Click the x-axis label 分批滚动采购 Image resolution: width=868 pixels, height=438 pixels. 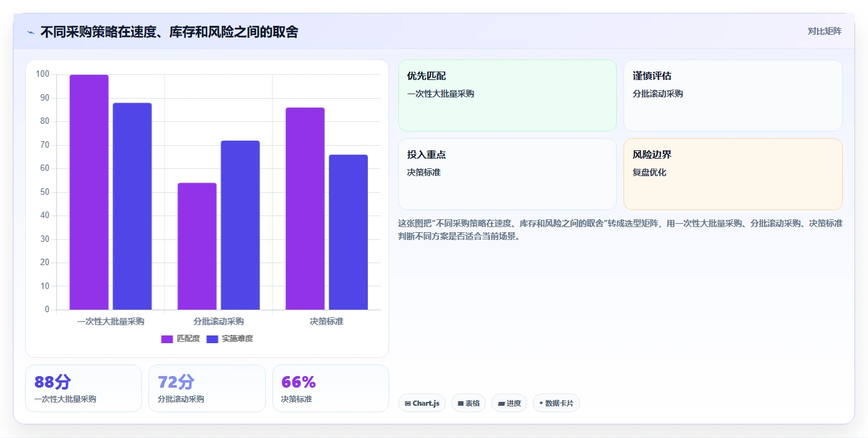218,321
